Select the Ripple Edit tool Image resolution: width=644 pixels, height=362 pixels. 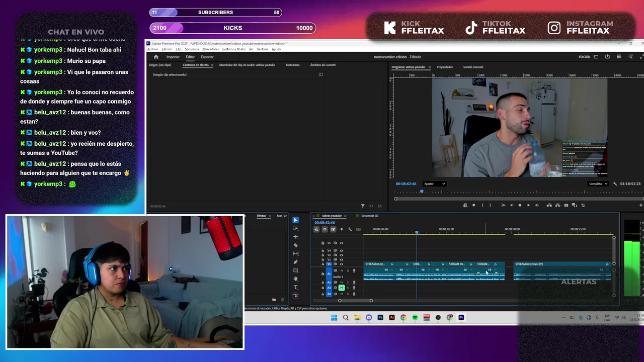tap(296, 237)
